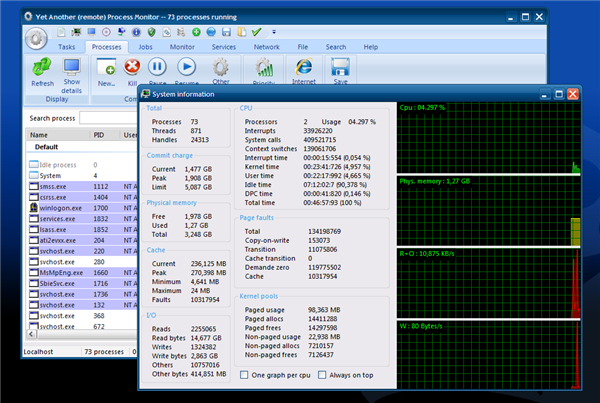Select the winlogon.exe process row
The width and height of the screenshot is (600, 403).
tap(83, 208)
